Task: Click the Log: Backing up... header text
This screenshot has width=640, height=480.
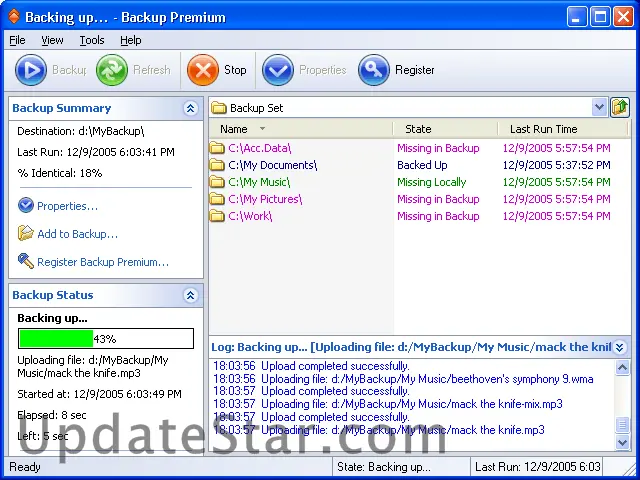Action: pos(411,347)
